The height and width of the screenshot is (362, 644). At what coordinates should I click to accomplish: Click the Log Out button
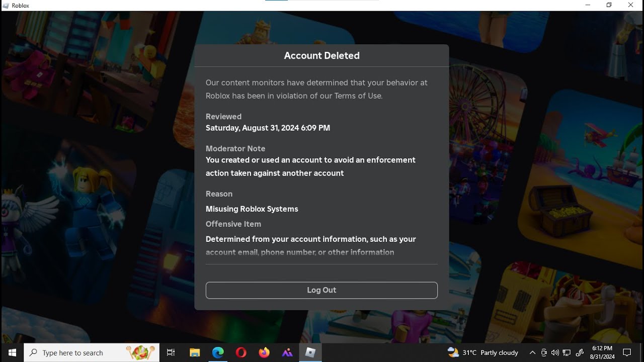[321, 290]
